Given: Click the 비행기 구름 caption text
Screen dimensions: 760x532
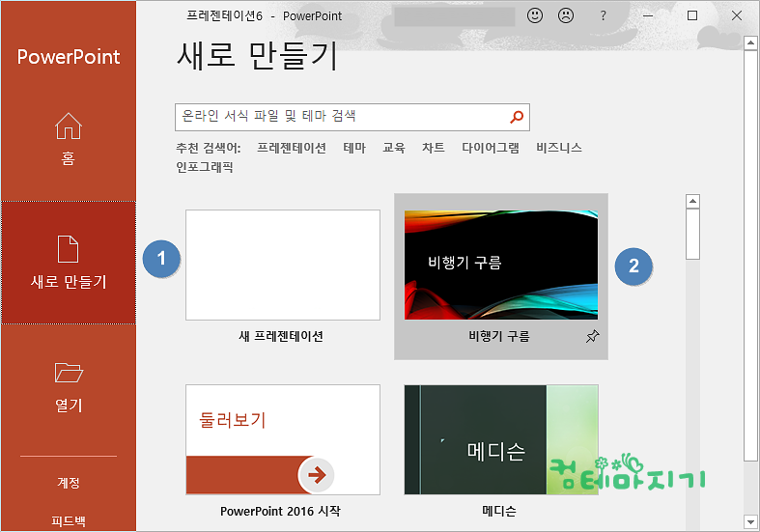Looking at the screenshot, I should pos(498,336).
